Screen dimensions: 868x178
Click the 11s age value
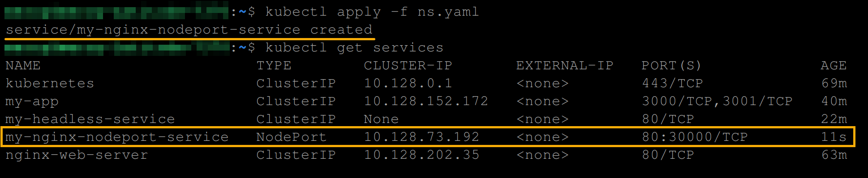834,137
